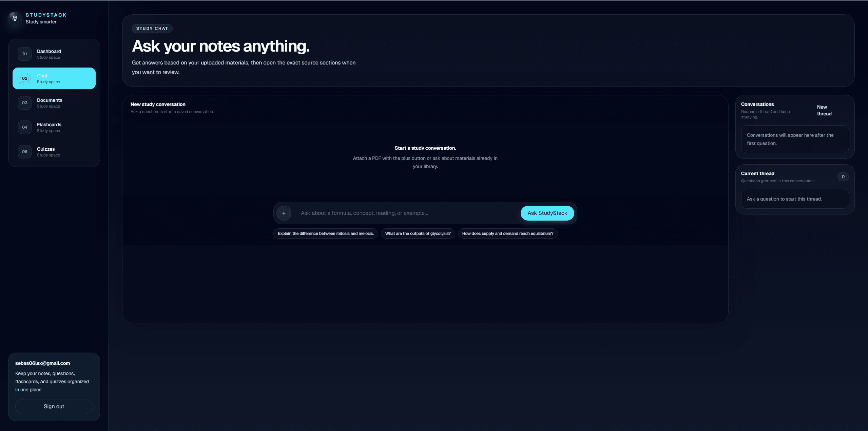Choose the mitosis and meiosis suggestion
Viewport: 868px width, 431px height.
pos(326,233)
